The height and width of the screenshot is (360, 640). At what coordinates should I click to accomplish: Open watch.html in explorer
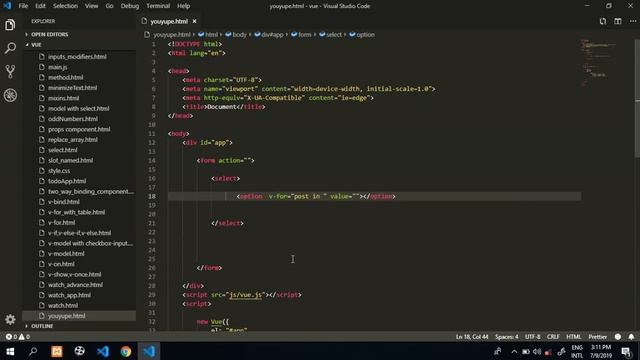tap(63, 305)
